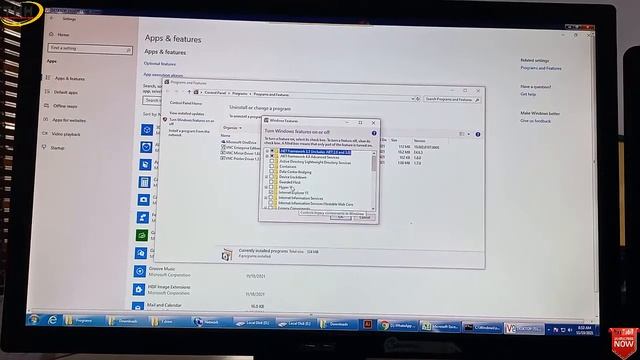Click the Calculator app icon in list
This screenshot has width=640, height=360.
144,182
